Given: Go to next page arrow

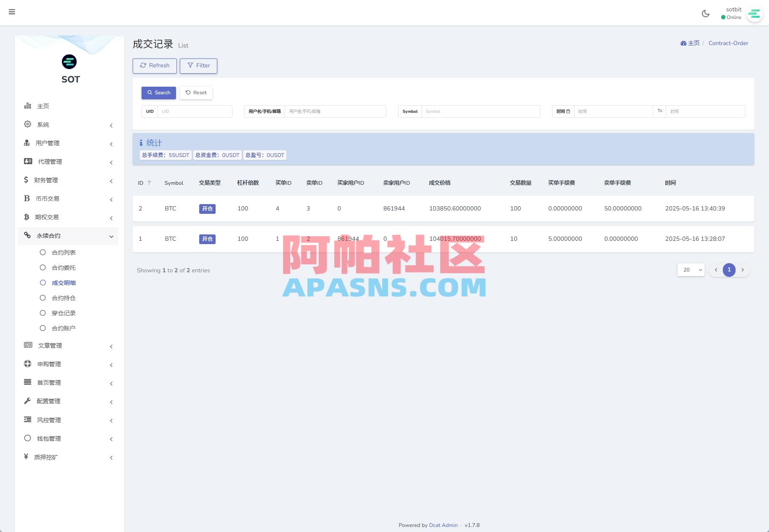Looking at the screenshot, I should click(742, 270).
